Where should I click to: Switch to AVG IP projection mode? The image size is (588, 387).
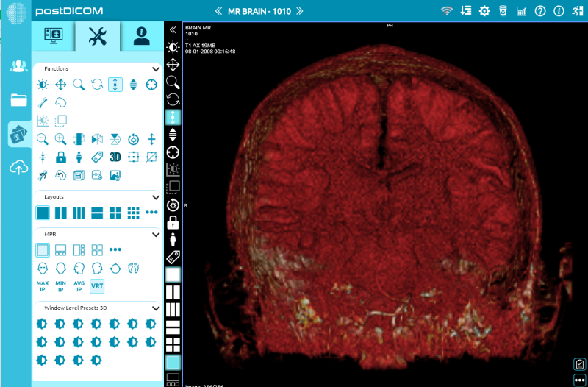tap(79, 286)
